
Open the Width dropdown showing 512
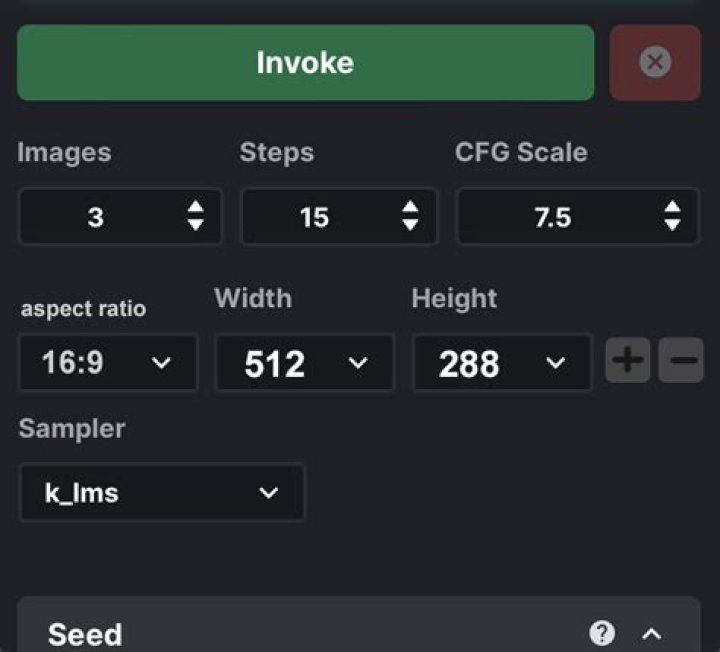click(305, 362)
